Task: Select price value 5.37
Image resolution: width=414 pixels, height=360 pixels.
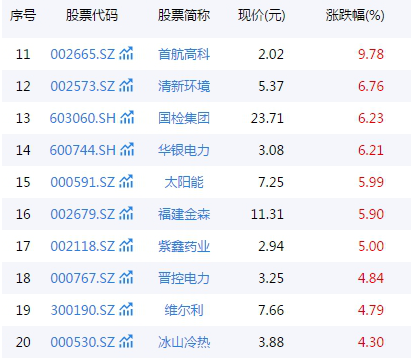Action: point(271,86)
